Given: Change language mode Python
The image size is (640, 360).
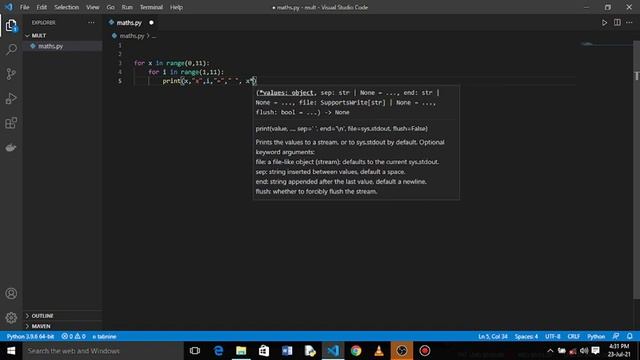Looking at the screenshot, I should pyautogui.click(x=596, y=336).
